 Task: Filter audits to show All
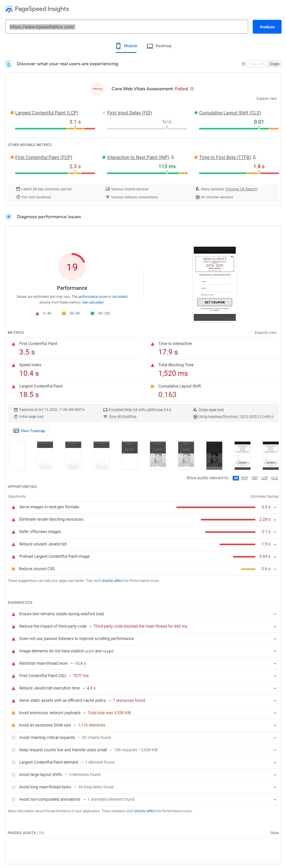tap(235, 478)
